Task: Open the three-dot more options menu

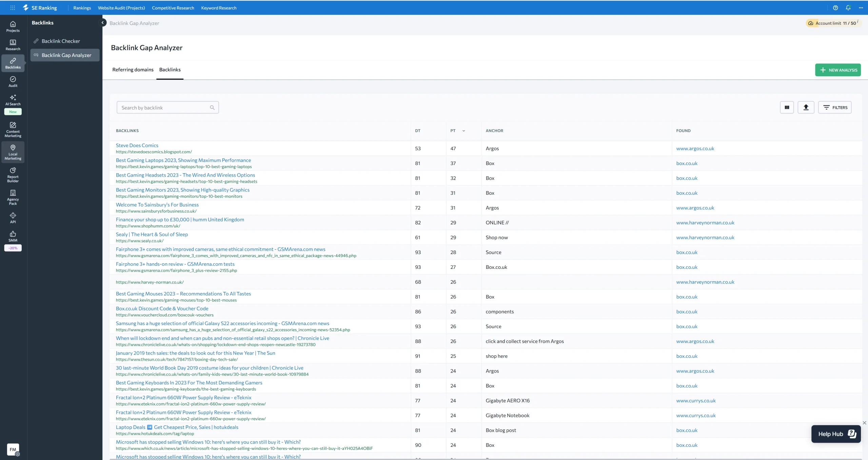Action: 861,7
